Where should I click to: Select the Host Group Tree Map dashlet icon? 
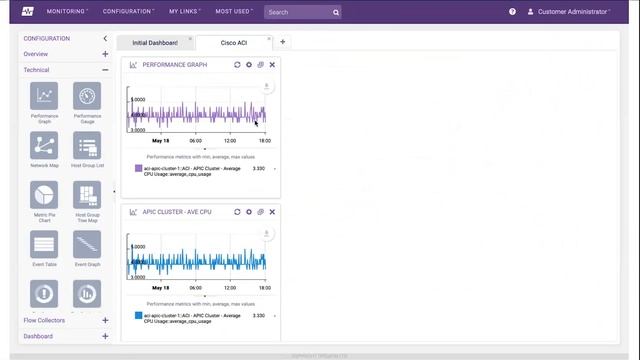coord(87,195)
